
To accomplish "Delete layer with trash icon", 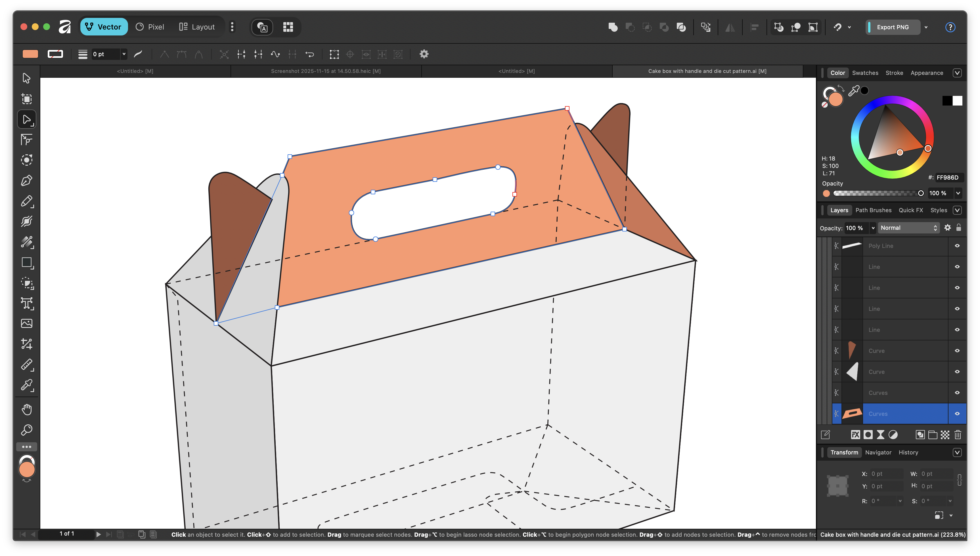I will [958, 435].
